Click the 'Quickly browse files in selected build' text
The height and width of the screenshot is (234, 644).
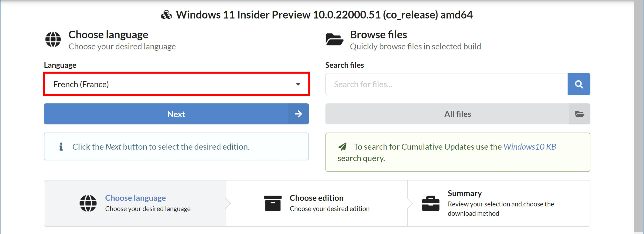click(415, 46)
